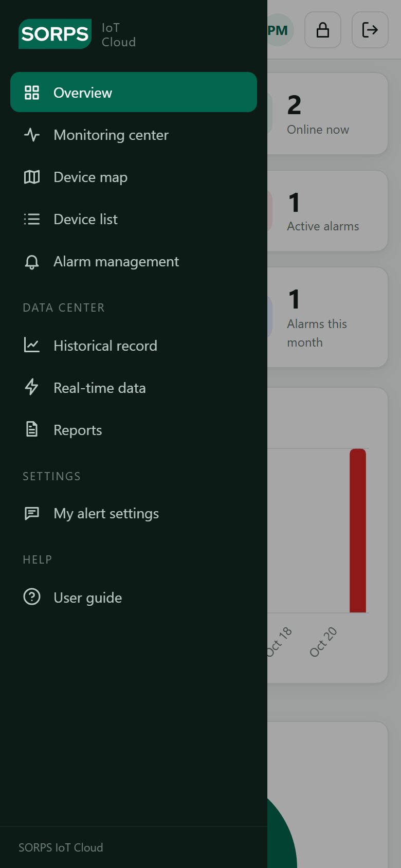Open Monitoring center
This screenshot has height=868, width=401.
click(x=134, y=135)
